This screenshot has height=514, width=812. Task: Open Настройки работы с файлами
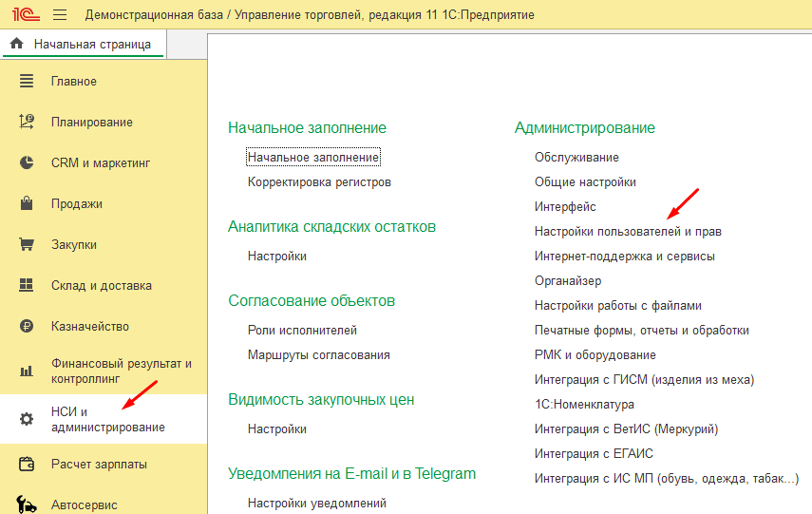(618, 306)
